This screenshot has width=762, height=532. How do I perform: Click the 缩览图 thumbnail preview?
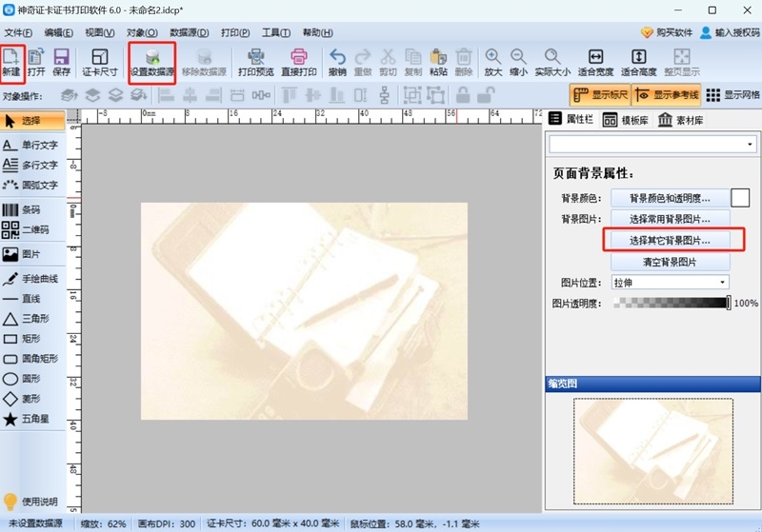coord(653,451)
